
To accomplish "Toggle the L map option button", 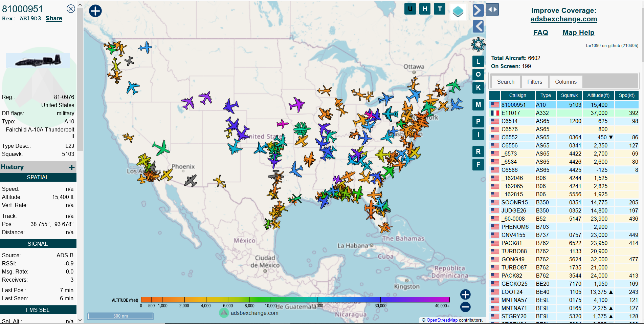I will pos(478,61).
